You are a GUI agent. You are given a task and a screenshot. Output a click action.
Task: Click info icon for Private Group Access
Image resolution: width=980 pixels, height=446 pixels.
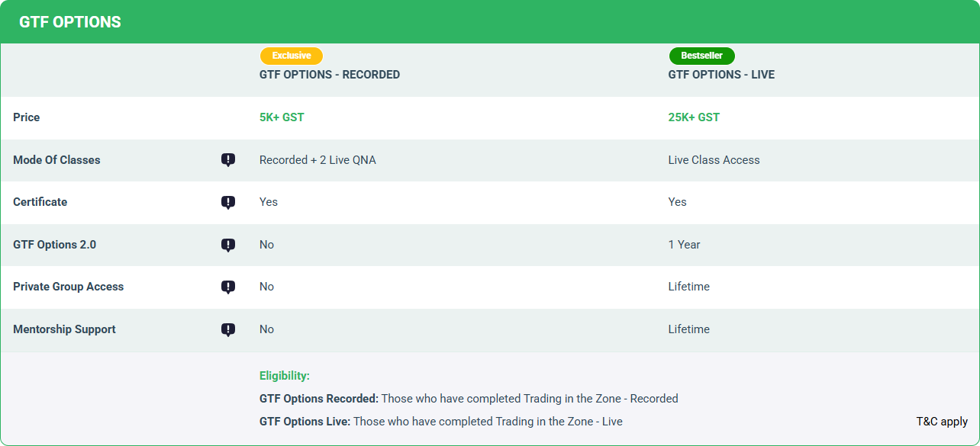pos(227,287)
